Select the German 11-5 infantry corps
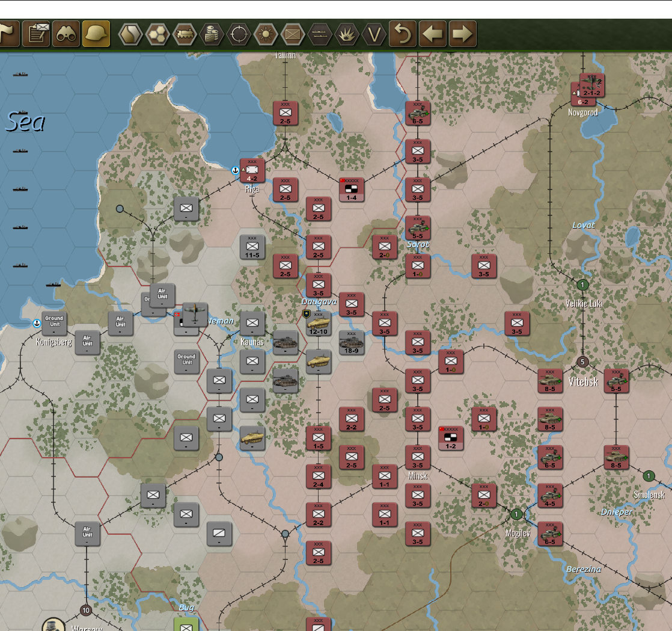 coord(252,247)
